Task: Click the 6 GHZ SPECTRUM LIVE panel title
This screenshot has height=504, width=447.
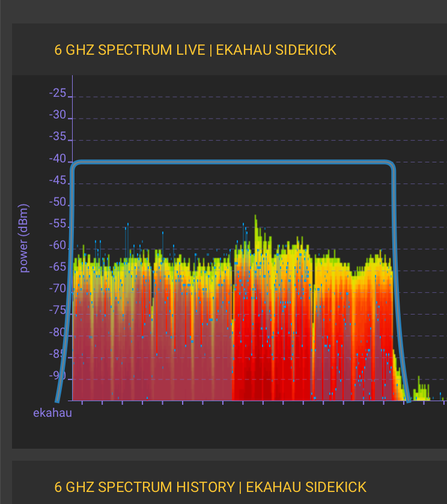Action: [x=195, y=50]
